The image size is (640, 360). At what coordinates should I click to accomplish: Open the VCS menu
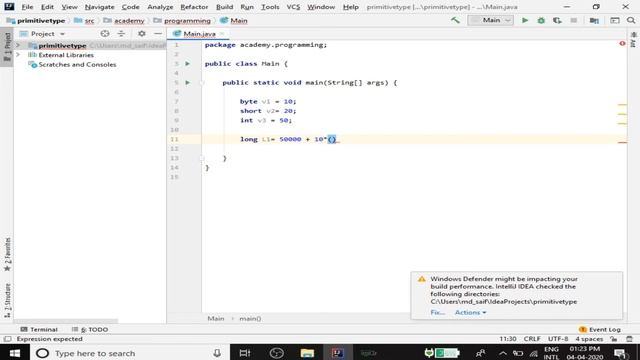coord(293,7)
